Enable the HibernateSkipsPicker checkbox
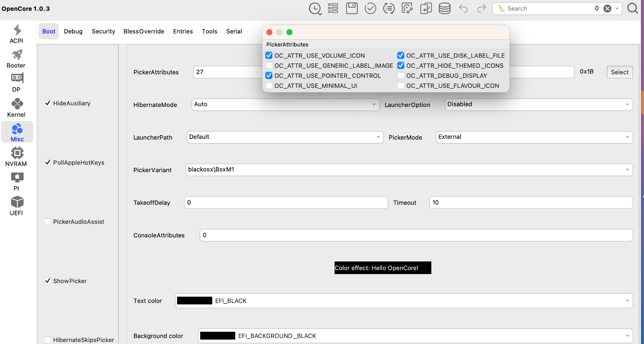 pyautogui.click(x=48, y=340)
